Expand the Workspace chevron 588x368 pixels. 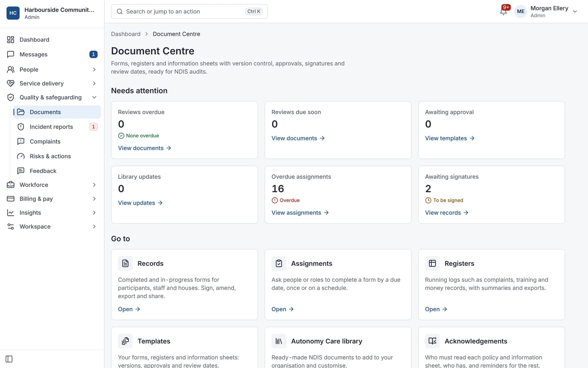tap(94, 226)
